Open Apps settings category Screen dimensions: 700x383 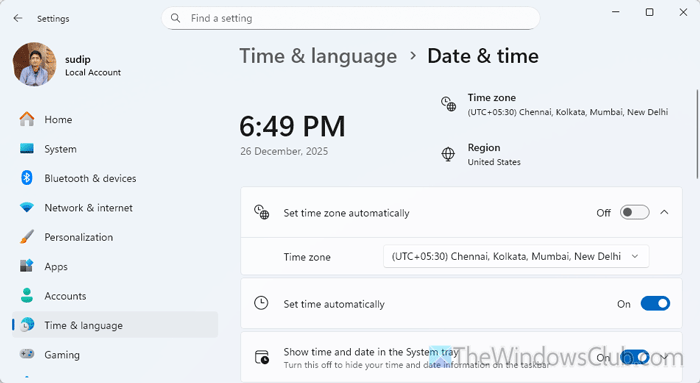[x=115, y=267]
